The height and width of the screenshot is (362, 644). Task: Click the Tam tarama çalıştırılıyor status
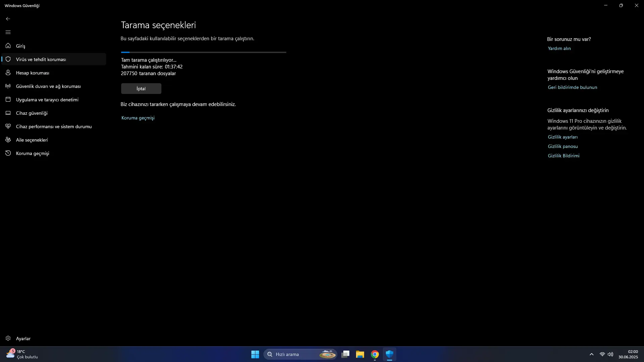tap(149, 60)
